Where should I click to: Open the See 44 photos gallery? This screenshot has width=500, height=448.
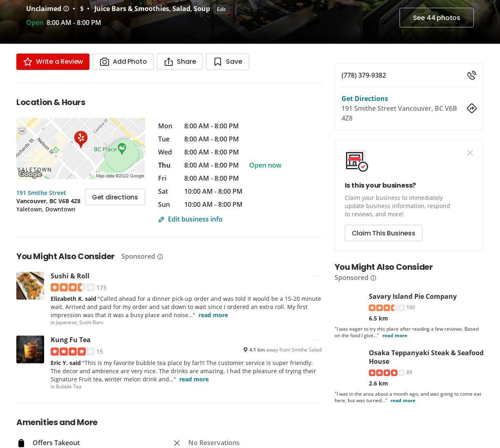(x=436, y=18)
